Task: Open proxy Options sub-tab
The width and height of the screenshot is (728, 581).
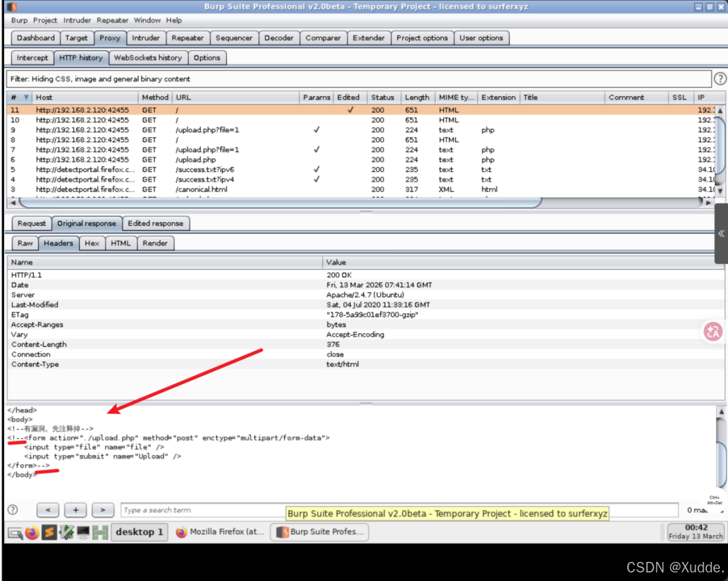Action: tap(207, 57)
